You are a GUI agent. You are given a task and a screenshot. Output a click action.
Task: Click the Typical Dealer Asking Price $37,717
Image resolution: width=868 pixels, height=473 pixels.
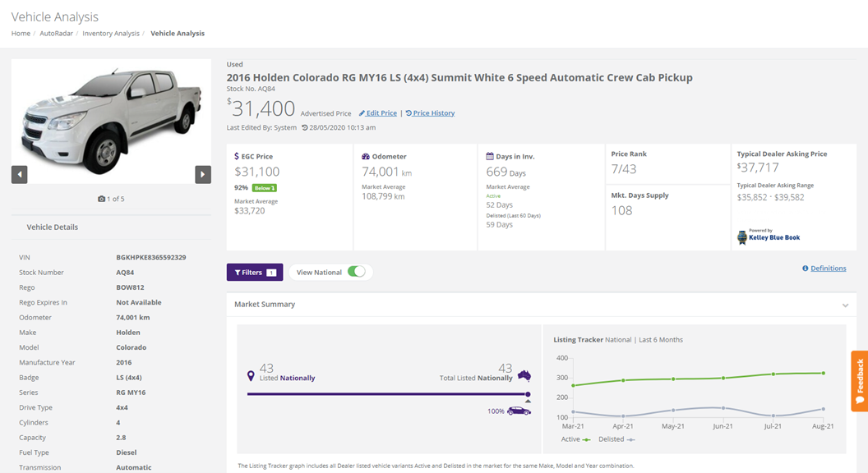pos(758,167)
